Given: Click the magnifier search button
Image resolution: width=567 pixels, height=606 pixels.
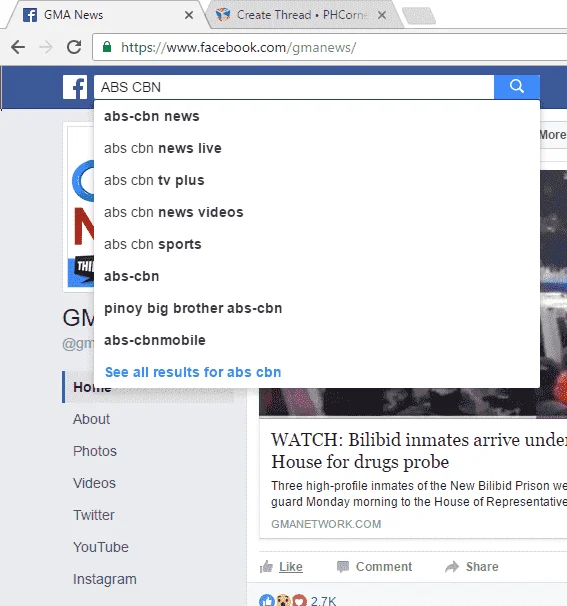Looking at the screenshot, I should pyautogui.click(x=517, y=87).
